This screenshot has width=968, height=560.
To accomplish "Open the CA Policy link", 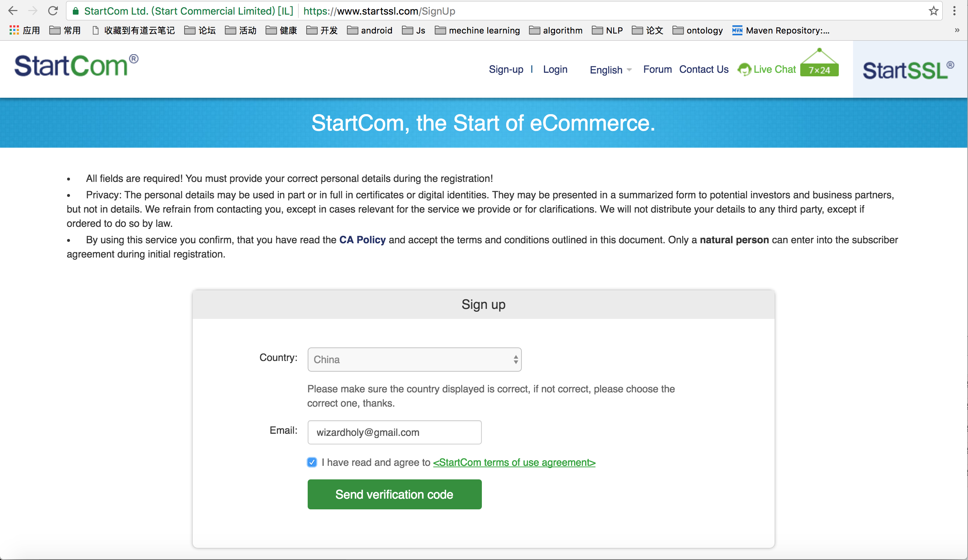I will (362, 240).
